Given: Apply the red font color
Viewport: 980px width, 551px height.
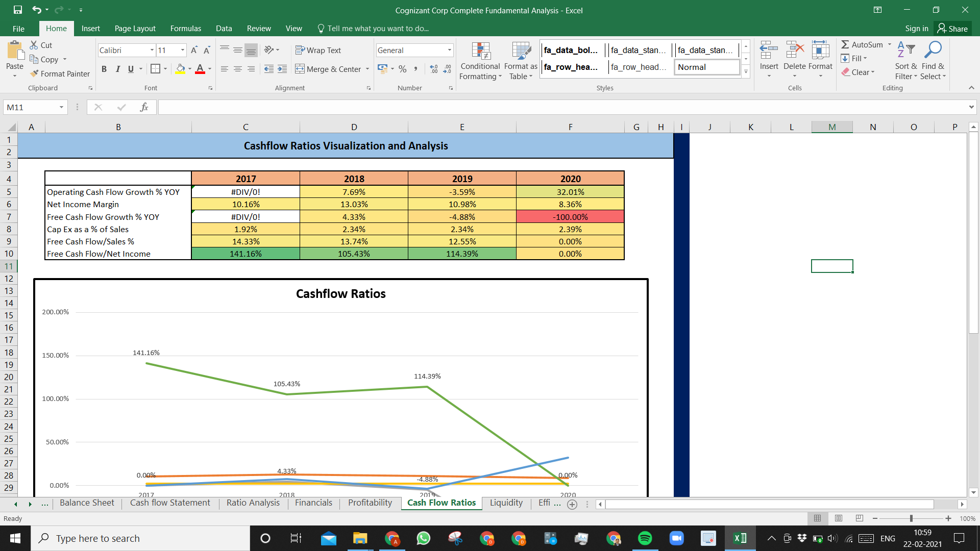Looking at the screenshot, I should (200, 69).
